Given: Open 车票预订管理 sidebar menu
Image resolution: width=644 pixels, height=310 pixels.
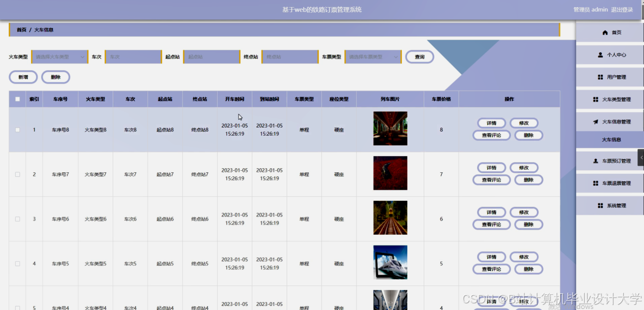Looking at the screenshot, I should [x=610, y=161].
